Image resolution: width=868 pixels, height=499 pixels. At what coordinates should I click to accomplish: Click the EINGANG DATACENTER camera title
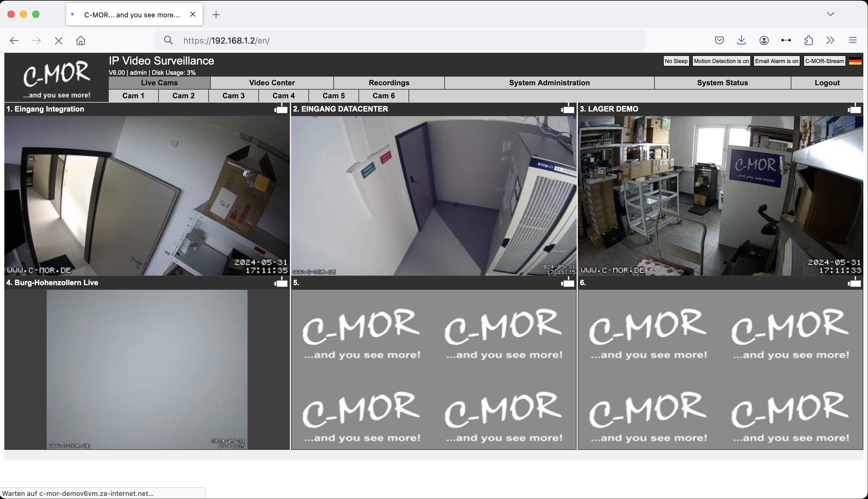click(340, 109)
